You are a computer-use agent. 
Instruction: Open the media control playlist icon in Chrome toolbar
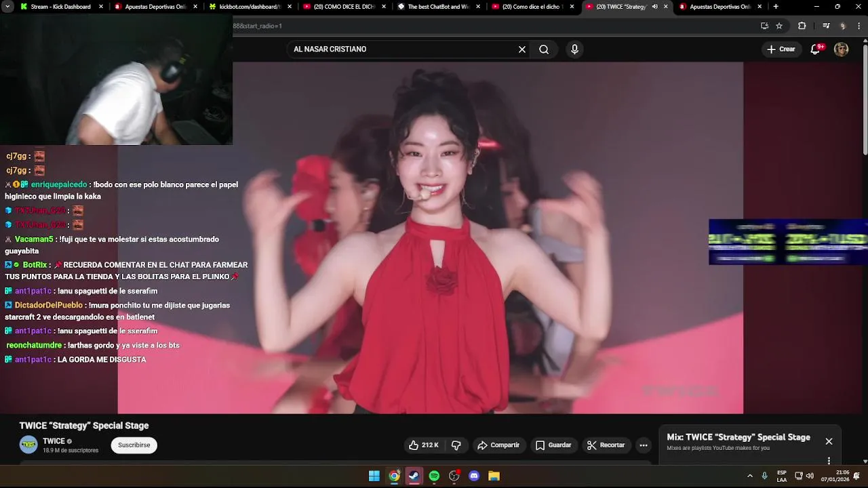826,26
